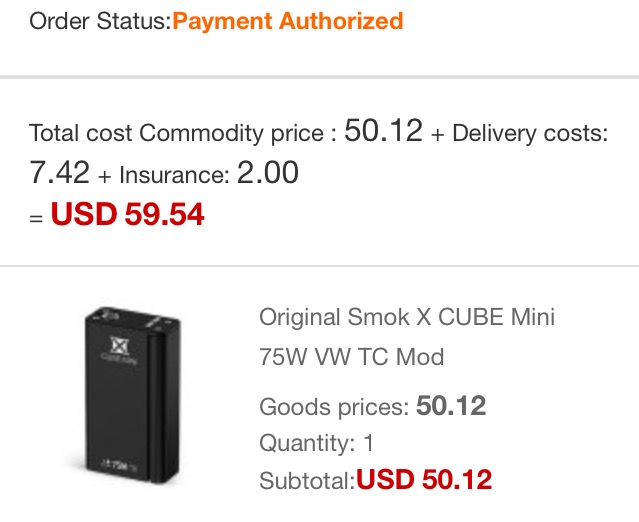Click the "Original Smok X CUBE Mini" title

(406, 318)
